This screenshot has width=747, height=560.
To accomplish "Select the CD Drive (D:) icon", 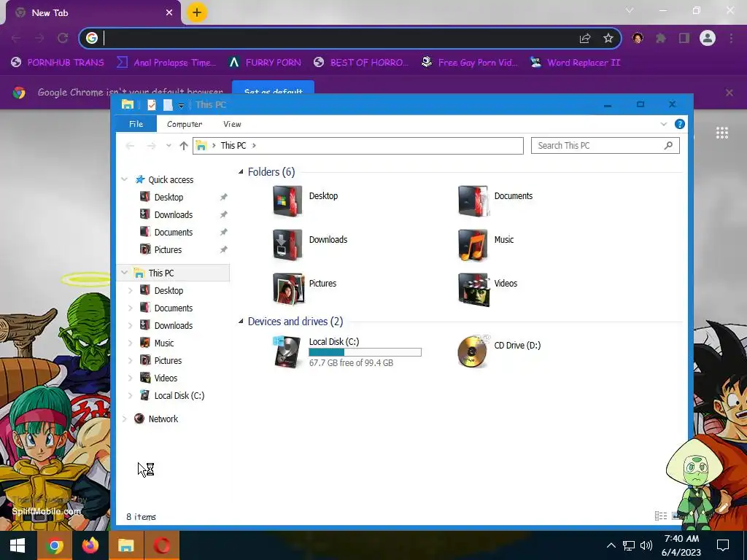I will (x=473, y=351).
